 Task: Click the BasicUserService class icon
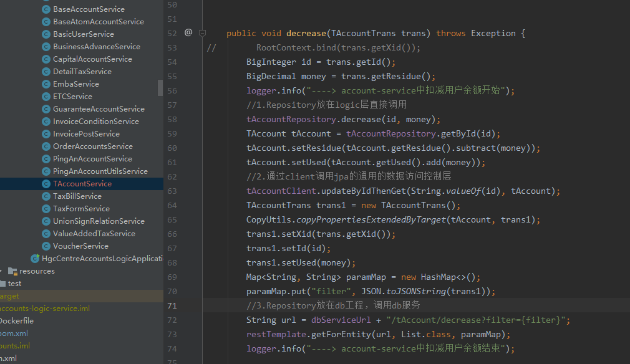(x=46, y=34)
